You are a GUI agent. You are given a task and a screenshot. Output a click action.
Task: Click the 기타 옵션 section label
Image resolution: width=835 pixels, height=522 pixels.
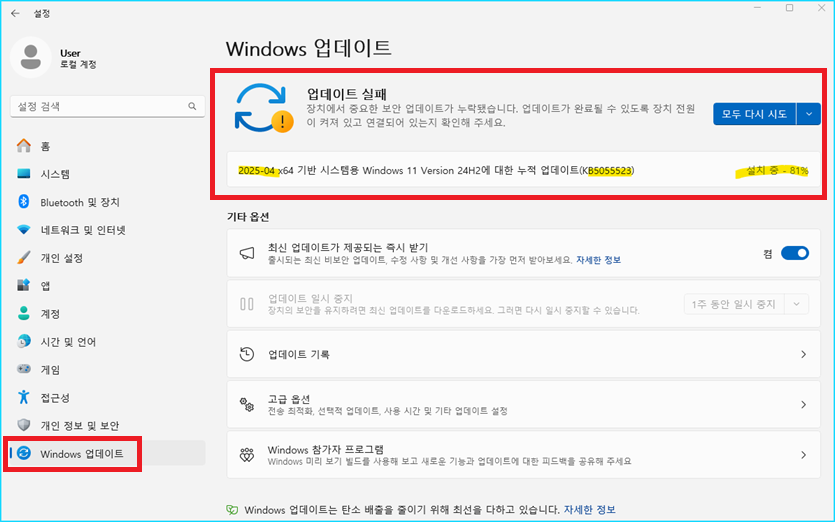(x=248, y=217)
